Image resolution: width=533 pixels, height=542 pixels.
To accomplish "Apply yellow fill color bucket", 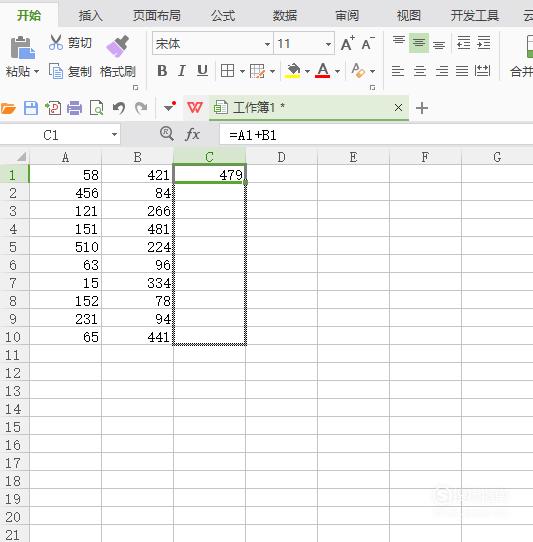I will click(x=292, y=71).
